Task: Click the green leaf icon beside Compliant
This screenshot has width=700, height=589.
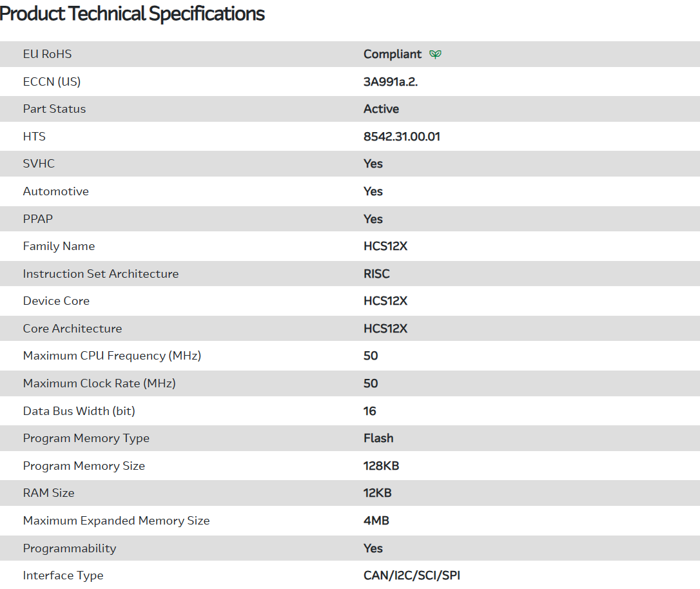Action: 436,54
